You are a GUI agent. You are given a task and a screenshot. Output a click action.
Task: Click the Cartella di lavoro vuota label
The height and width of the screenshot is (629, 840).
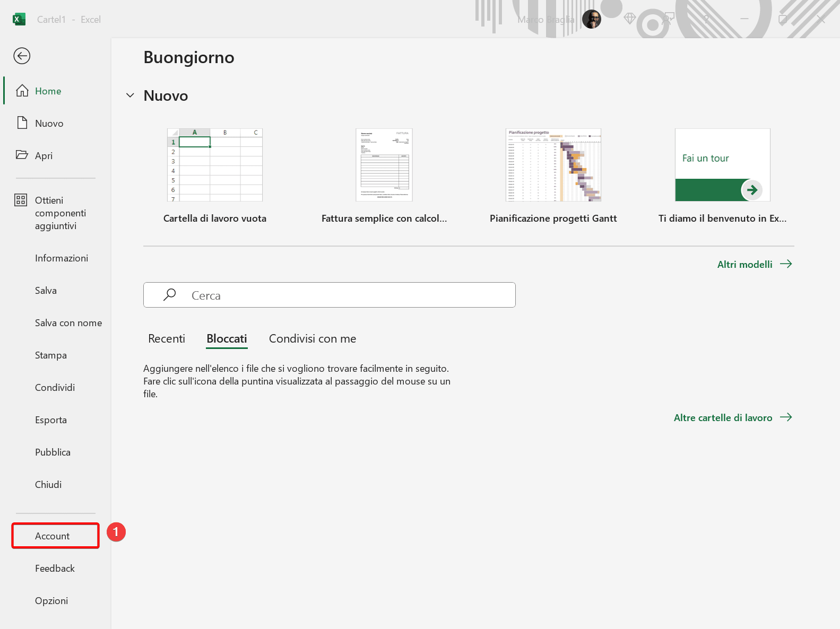tap(215, 219)
